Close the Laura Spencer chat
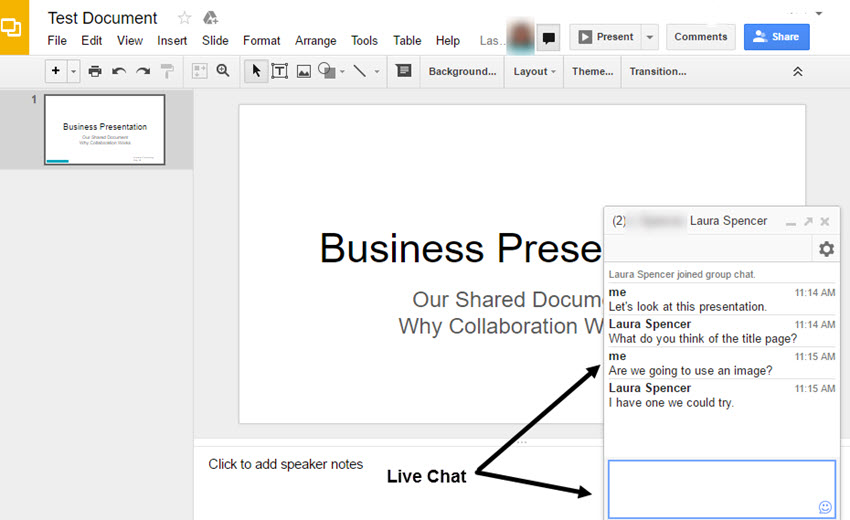 825,221
